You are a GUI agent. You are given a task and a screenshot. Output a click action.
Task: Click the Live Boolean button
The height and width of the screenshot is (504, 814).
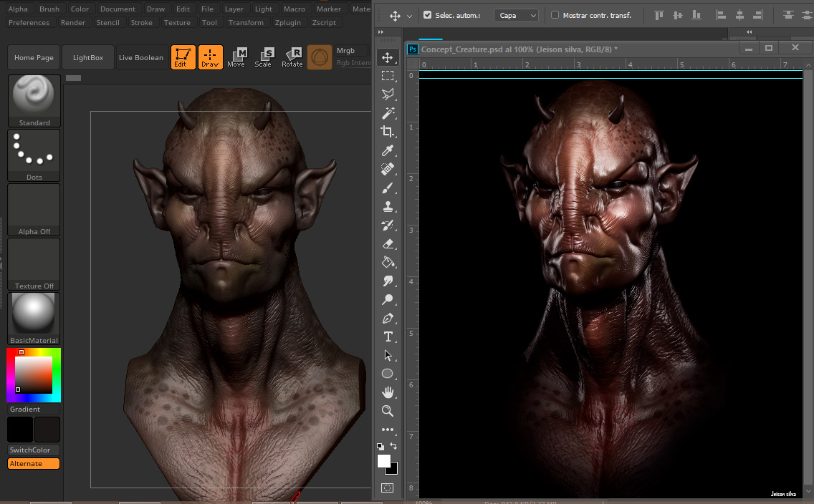coord(141,57)
